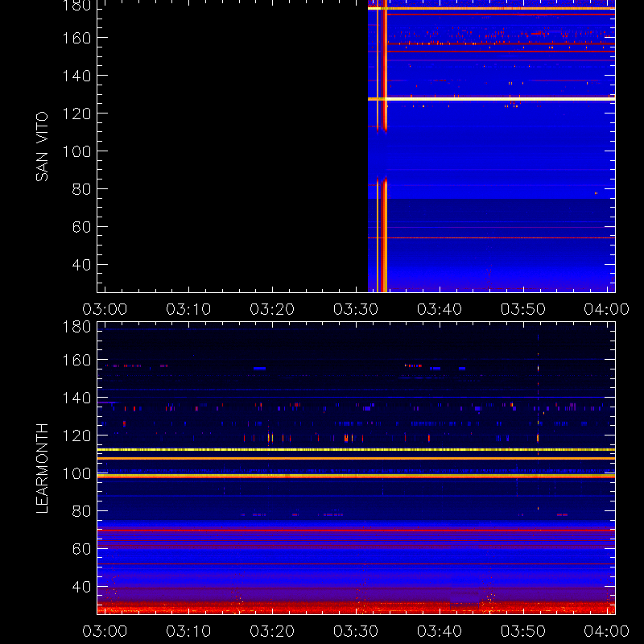The width and height of the screenshot is (644, 644).
Task: Click the 03:30 time label under the Learmonth plot
Action: point(356,631)
